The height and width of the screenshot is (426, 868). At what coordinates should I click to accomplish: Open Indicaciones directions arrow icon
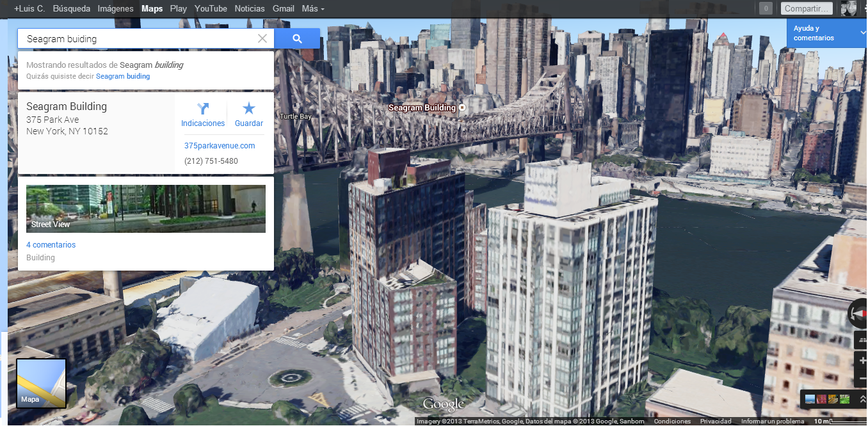(x=203, y=109)
